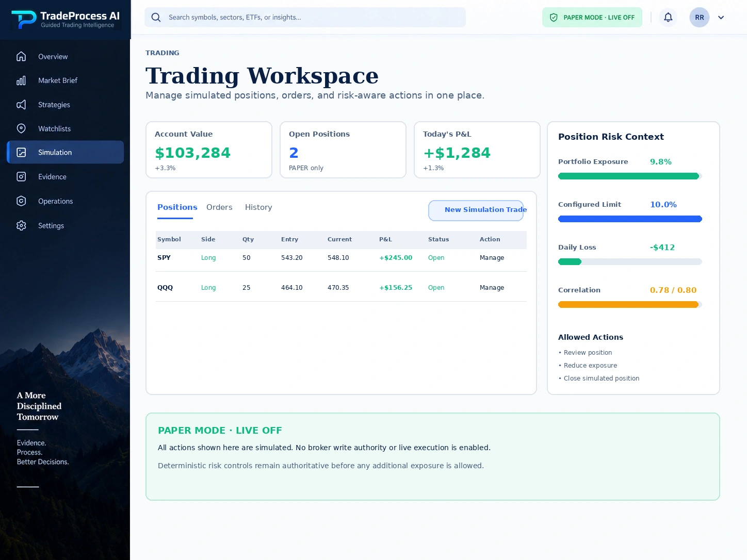Image resolution: width=747 pixels, height=560 pixels.
Task: Click the Reduce exposure allowed action
Action: (590, 366)
